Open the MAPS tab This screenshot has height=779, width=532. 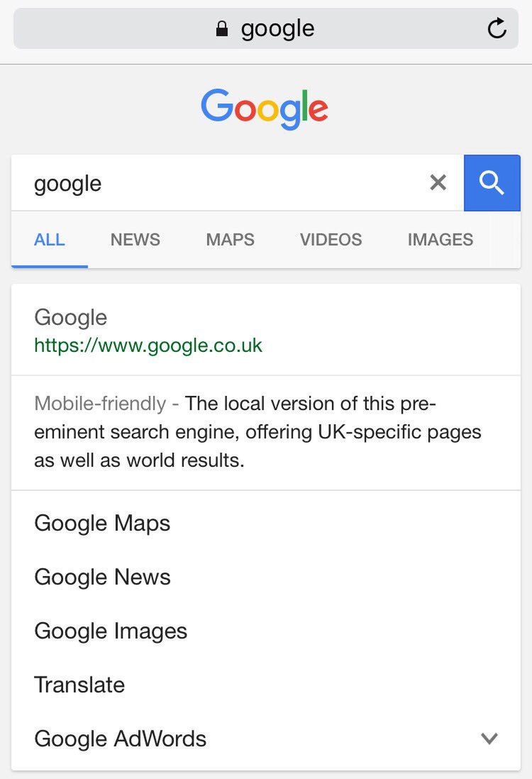pos(230,240)
